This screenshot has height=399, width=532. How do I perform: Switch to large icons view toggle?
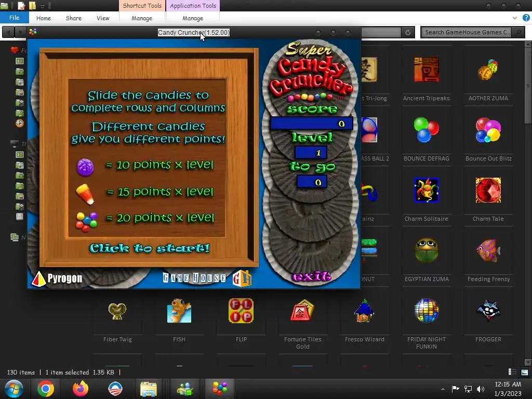point(525,372)
